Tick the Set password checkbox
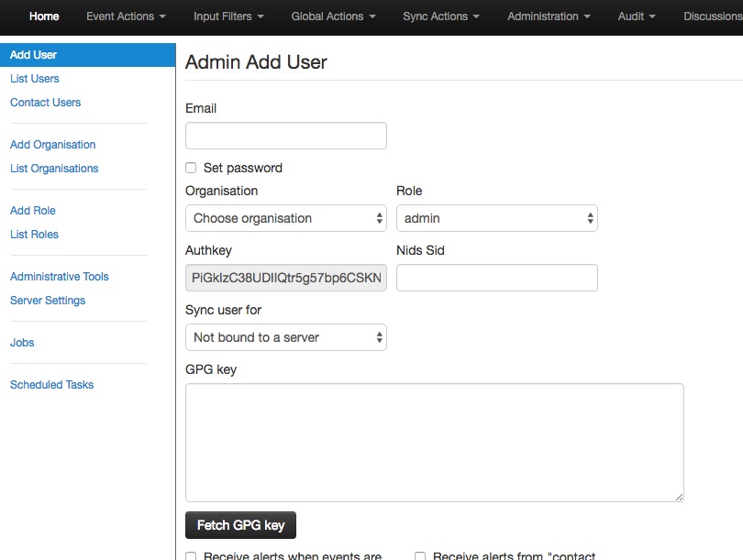This screenshot has height=560, width=743. (191, 168)
